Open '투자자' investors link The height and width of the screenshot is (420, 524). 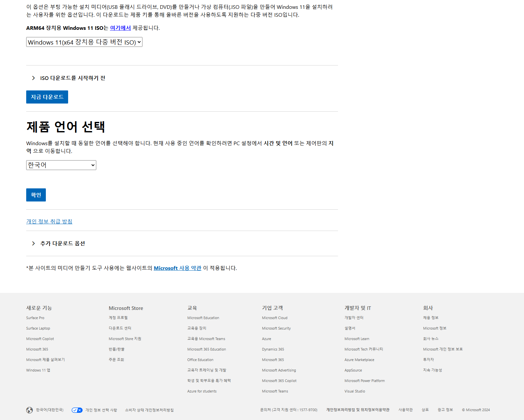(x=428, y=360)
